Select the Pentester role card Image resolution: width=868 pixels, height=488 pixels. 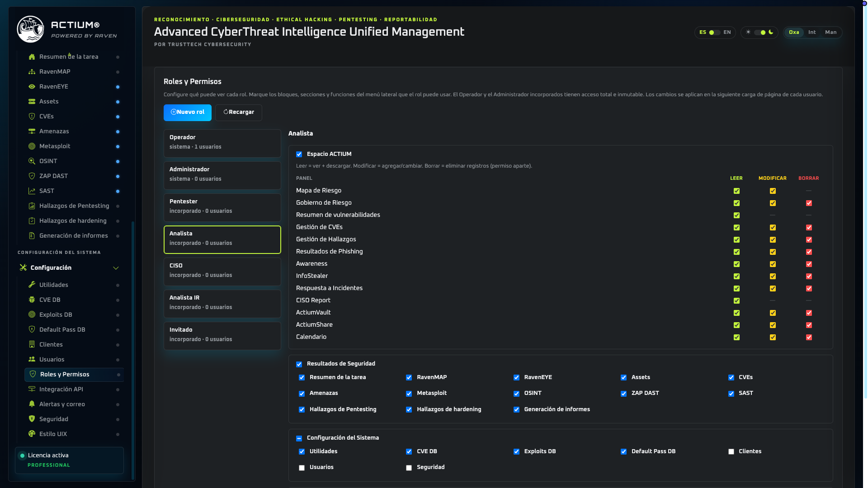222,207
